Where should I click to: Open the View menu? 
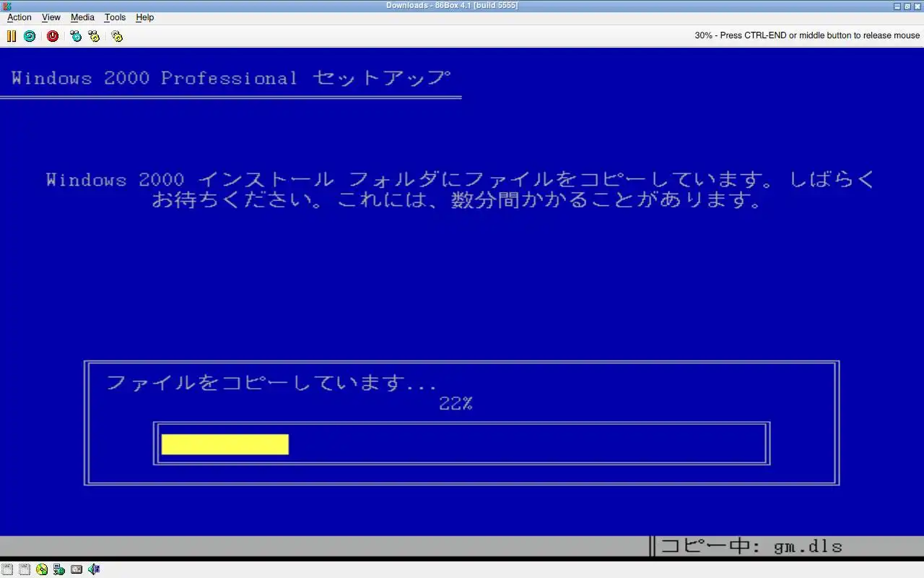pos(51,17)
